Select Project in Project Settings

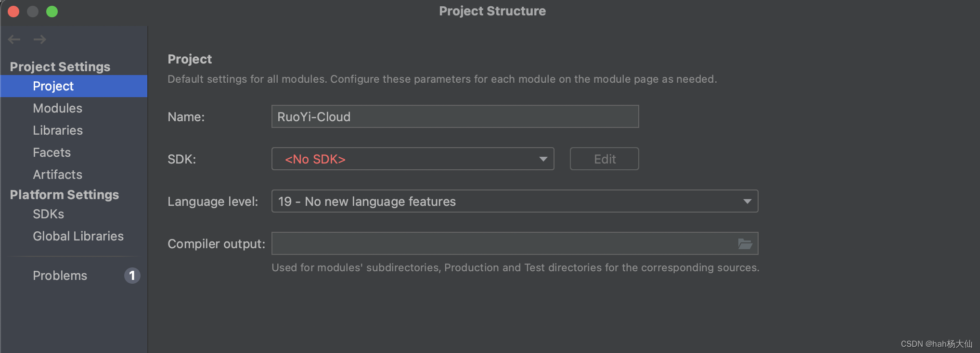click(x=53, y=86)
